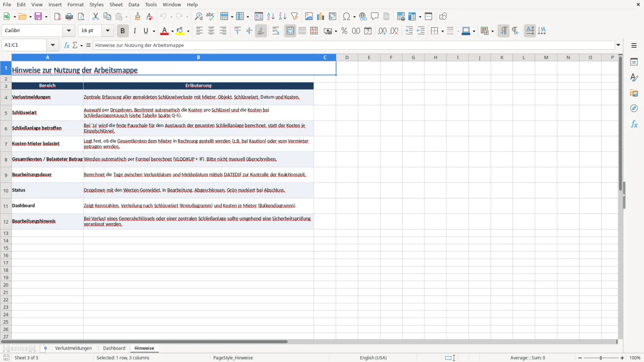Open the Background Color dropdown arrow

coord(188,31)
